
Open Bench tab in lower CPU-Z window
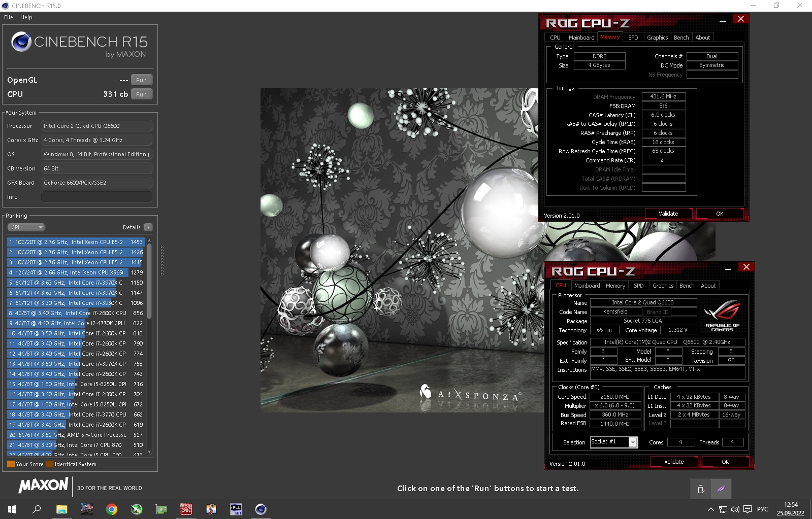pos(687,286)
